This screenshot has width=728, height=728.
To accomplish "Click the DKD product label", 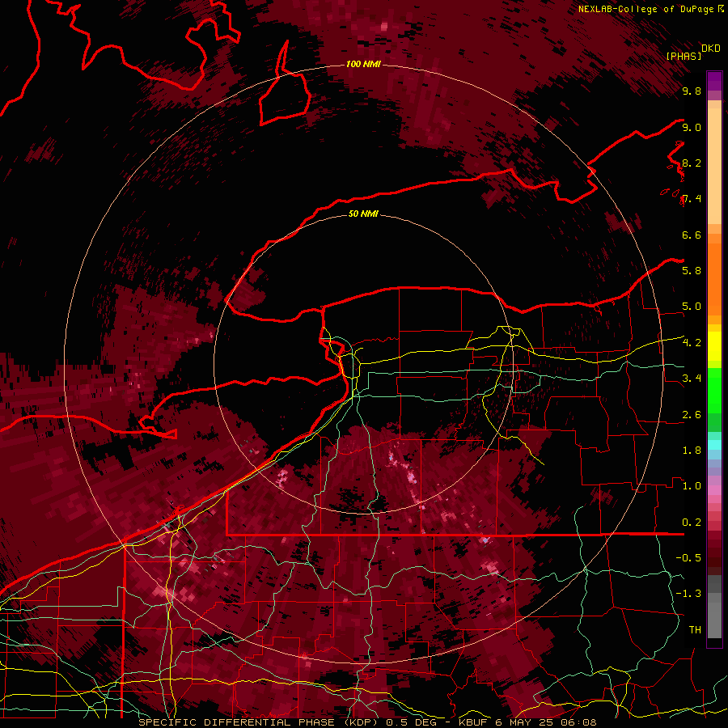I will 711,48.
